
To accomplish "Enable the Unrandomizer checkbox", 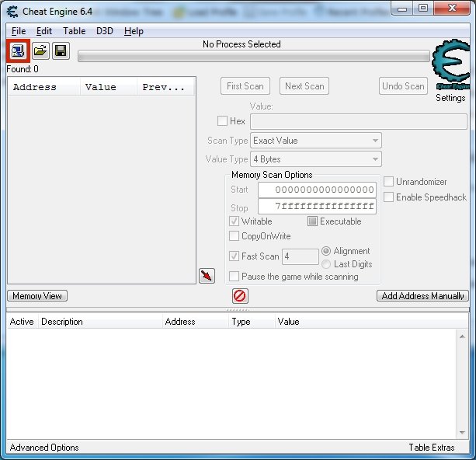I will click(388, 182).
